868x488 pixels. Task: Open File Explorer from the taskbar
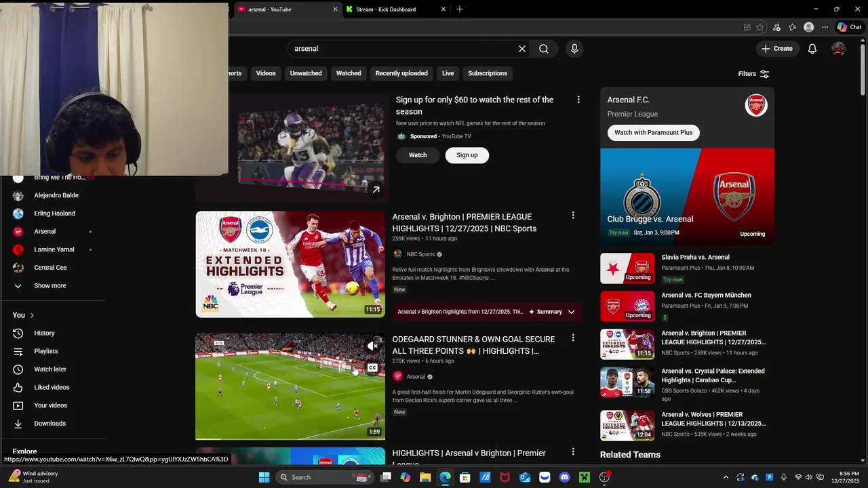pyautogui.click(x=425, y=477)
